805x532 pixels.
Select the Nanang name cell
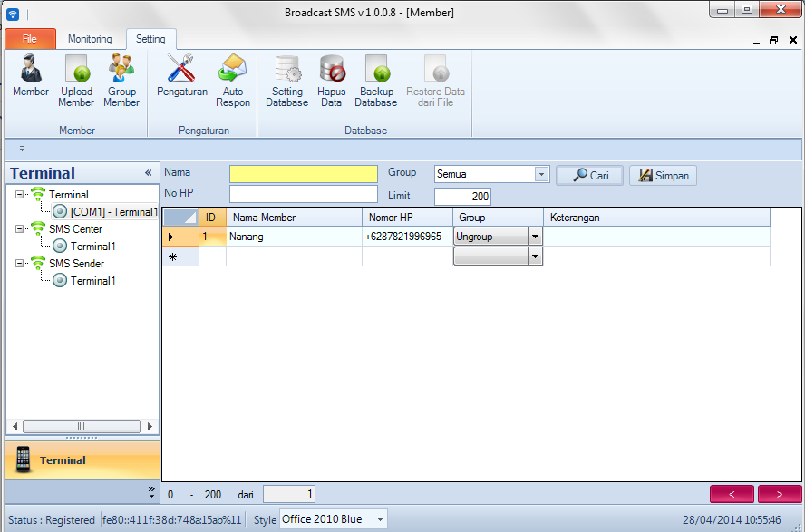[295, 237]
